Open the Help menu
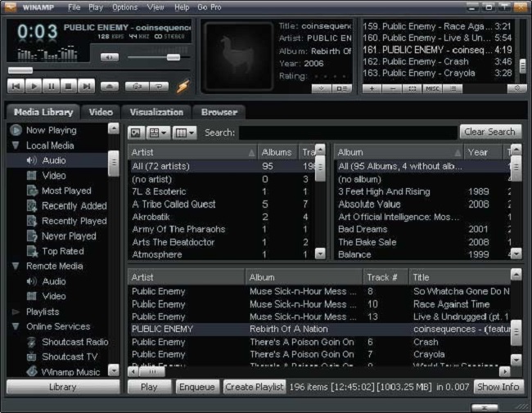 pos(182,7)
